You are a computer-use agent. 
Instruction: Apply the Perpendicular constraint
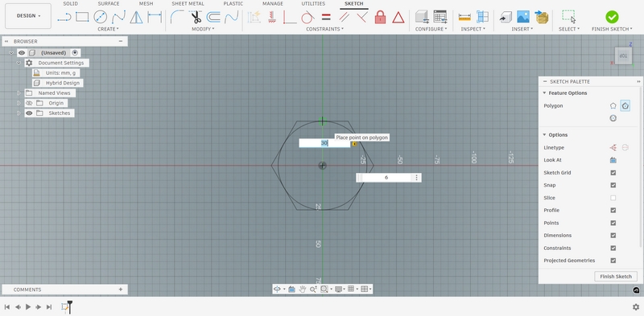tap(361, 17)
